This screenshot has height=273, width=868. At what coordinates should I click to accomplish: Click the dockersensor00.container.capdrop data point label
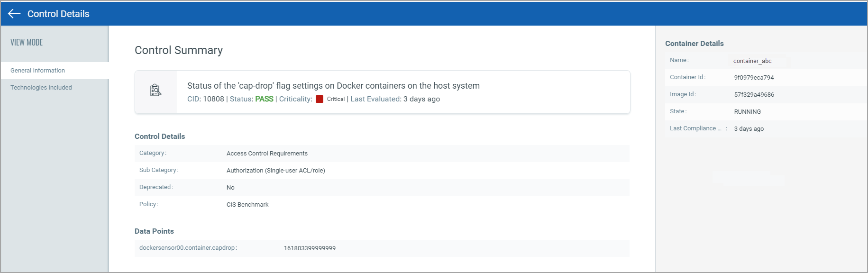pos(188,248)
